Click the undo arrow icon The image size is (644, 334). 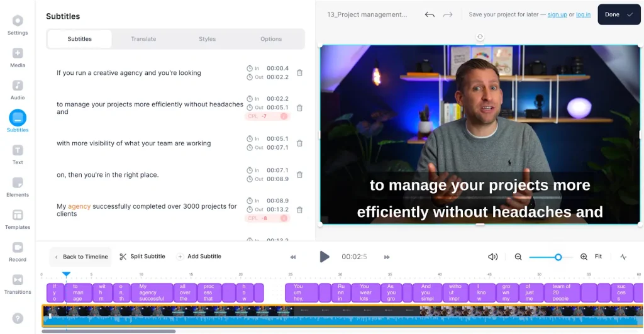pos(430,14)
